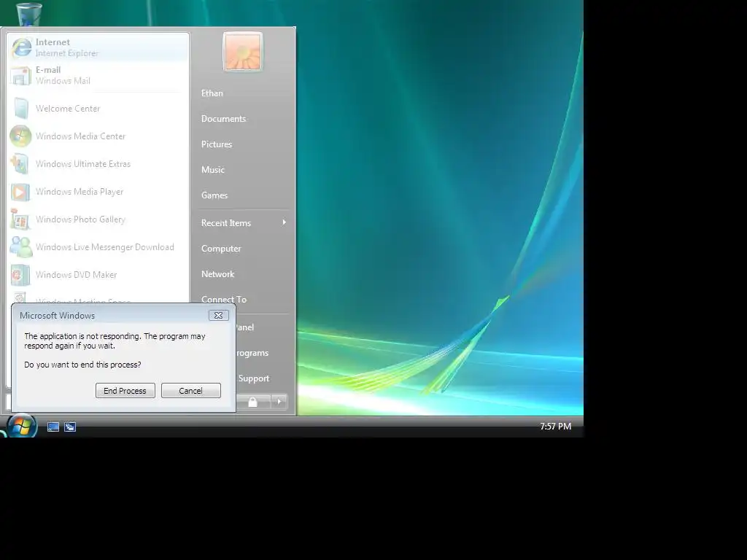Select the Windows Mail text label
This screenshot has height=560, width=747.
tap(63, 81)
